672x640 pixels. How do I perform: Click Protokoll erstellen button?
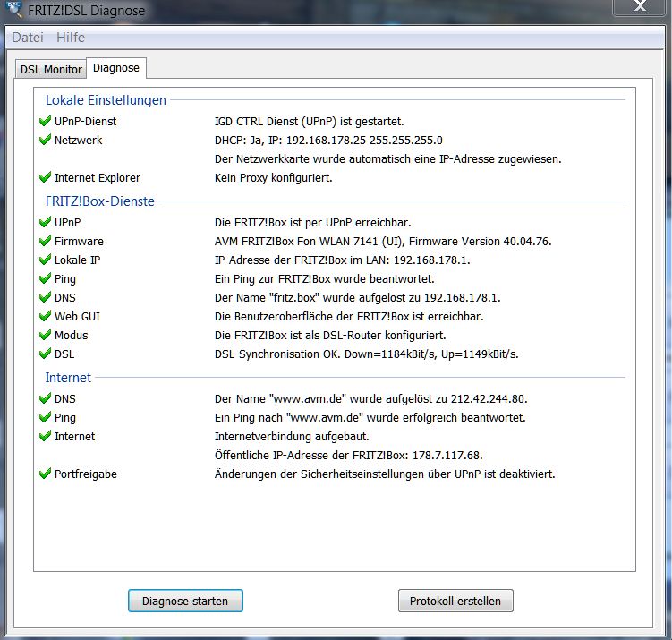(x=455, y=601)
